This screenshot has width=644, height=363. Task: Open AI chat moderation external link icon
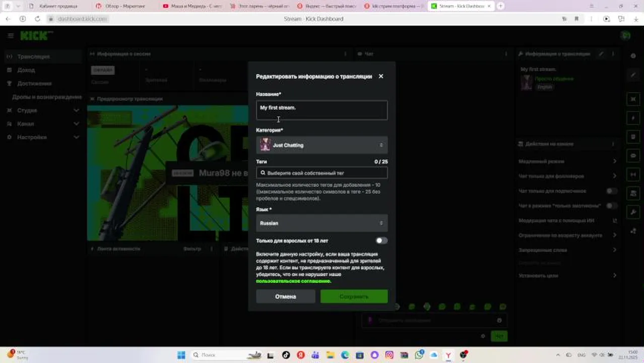tap(614, 220)
